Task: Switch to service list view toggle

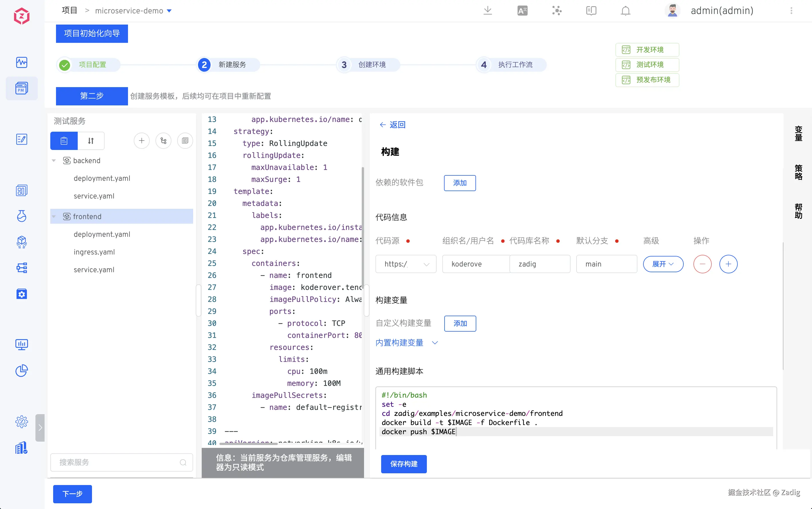Action: coord(64,141)
